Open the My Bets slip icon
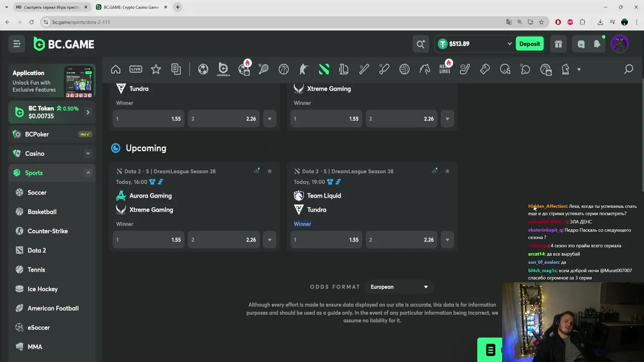 point(176,69)
